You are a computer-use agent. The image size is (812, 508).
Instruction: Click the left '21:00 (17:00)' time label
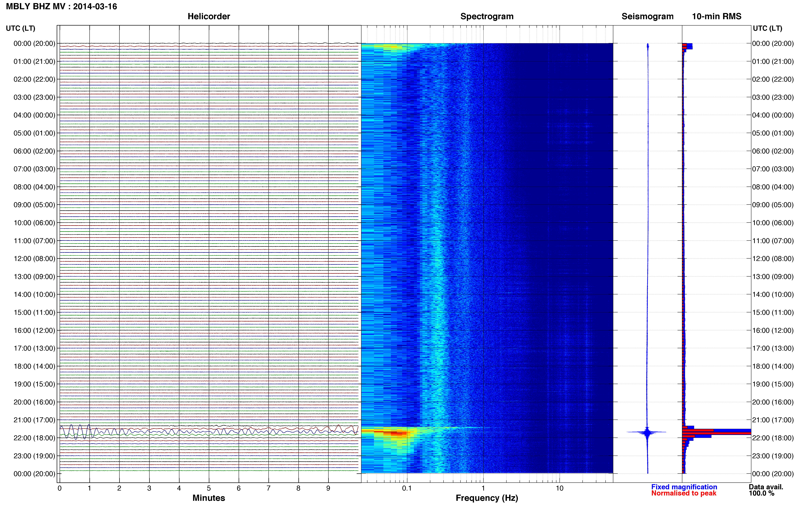[x=34, y=420]
